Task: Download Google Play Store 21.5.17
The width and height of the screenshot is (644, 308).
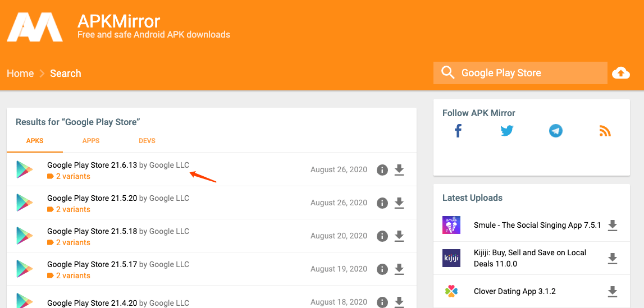Action: [x=399, y=269]
